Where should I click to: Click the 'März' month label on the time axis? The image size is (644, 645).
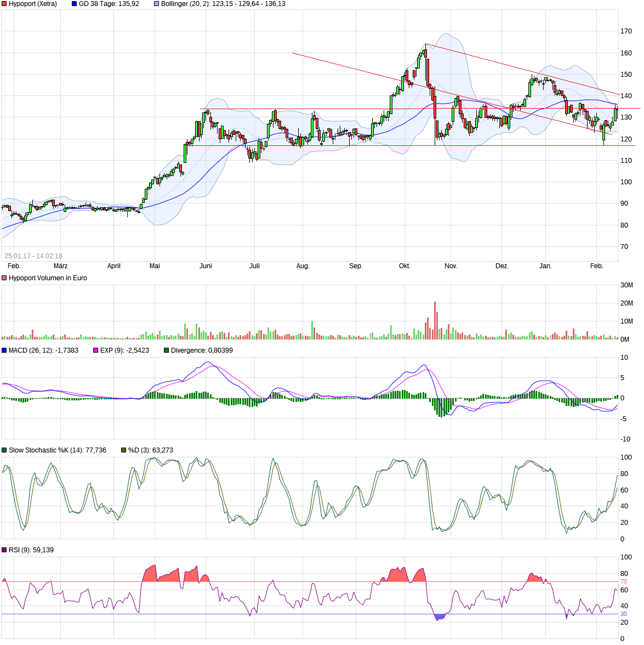point(60,266)
